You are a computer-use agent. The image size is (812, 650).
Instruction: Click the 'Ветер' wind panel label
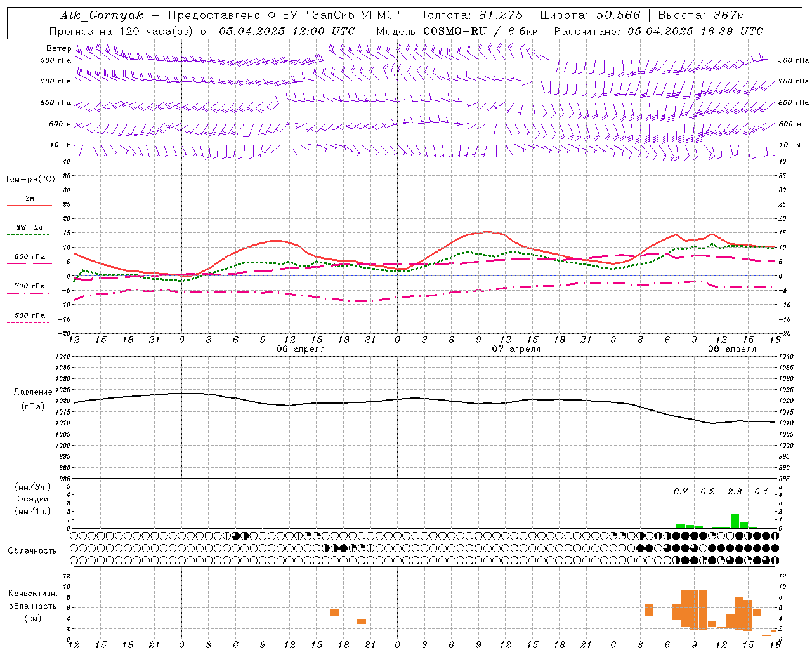click(58, 48)
